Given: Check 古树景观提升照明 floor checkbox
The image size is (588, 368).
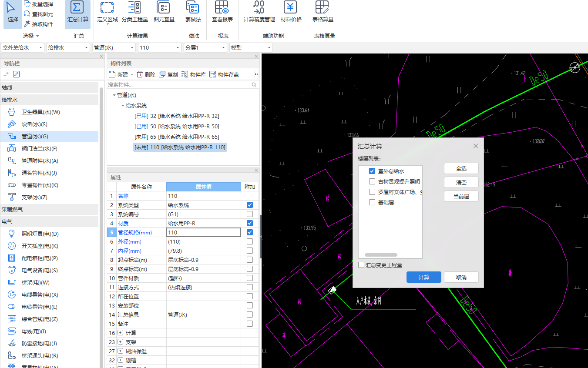Looking at the screenshot, I should point(372,181).
